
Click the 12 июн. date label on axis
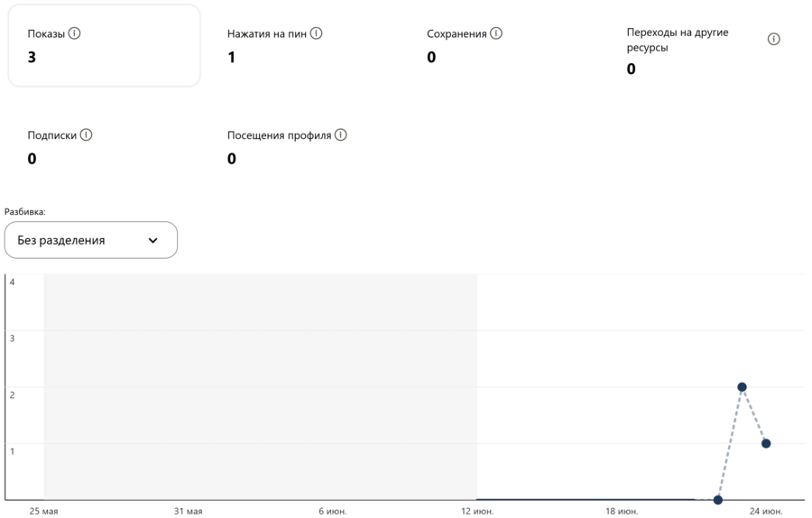pyautogui.click(x=477, y=512)
